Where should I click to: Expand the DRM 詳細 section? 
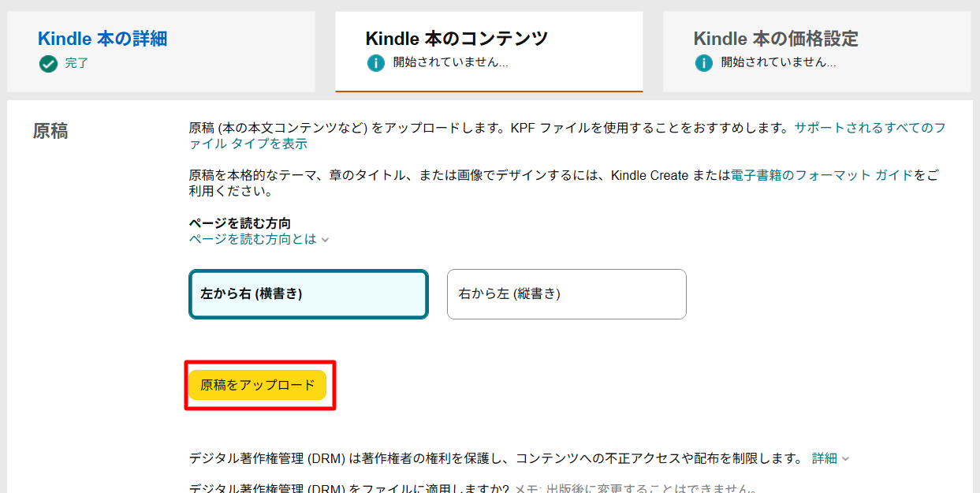(x=825, y=458)
